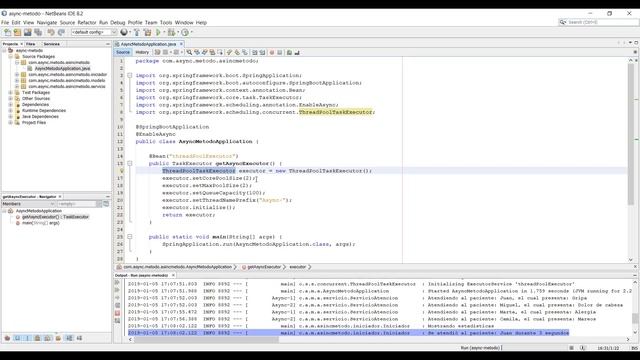Open the Refactor menu
Image resolution: width=640 pixels, height=360 pixels.
pyautogui.click(x=87, y=22)
